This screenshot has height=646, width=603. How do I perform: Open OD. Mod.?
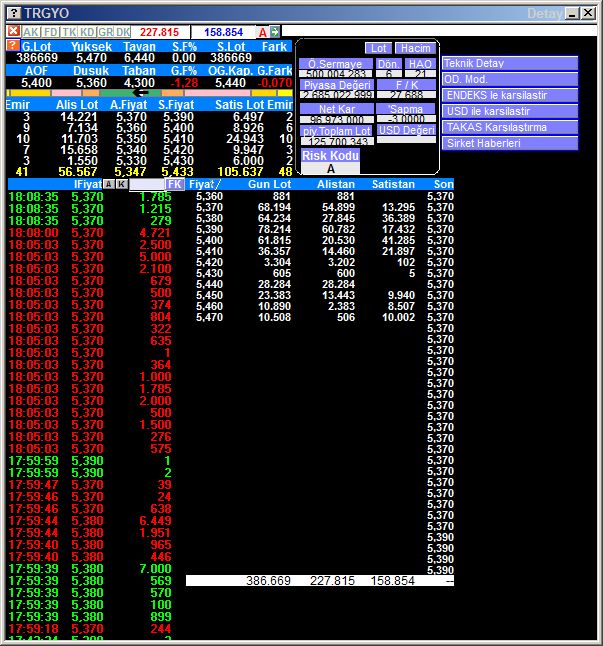[x=510, y=79]
